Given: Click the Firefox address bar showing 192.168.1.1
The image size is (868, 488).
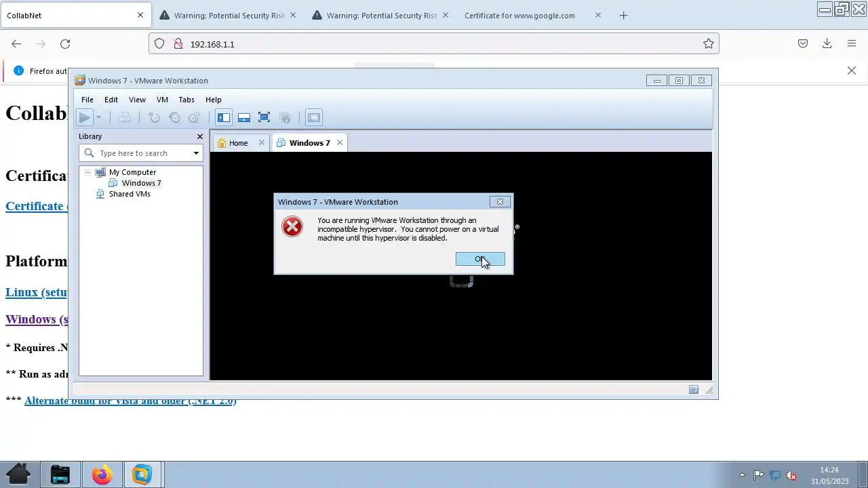Looking at the screenshot, I should tap(434, 44).
